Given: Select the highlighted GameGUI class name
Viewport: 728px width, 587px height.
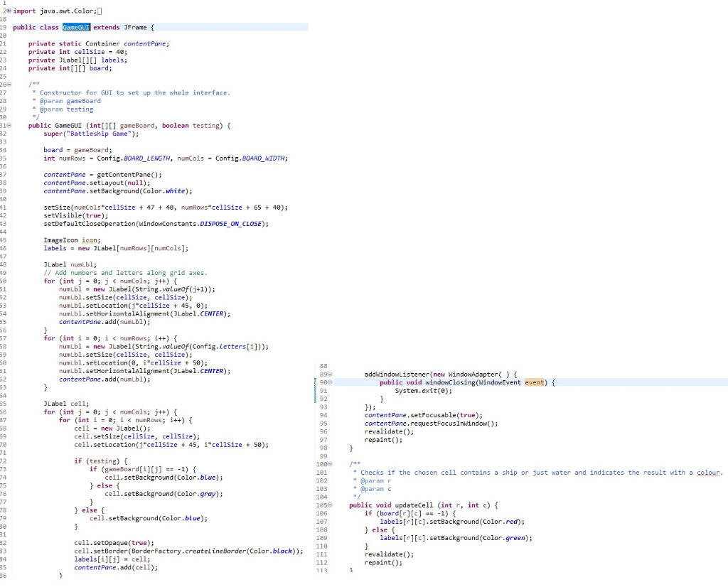Looking at the screenshot, I should [x=76, y=27].
